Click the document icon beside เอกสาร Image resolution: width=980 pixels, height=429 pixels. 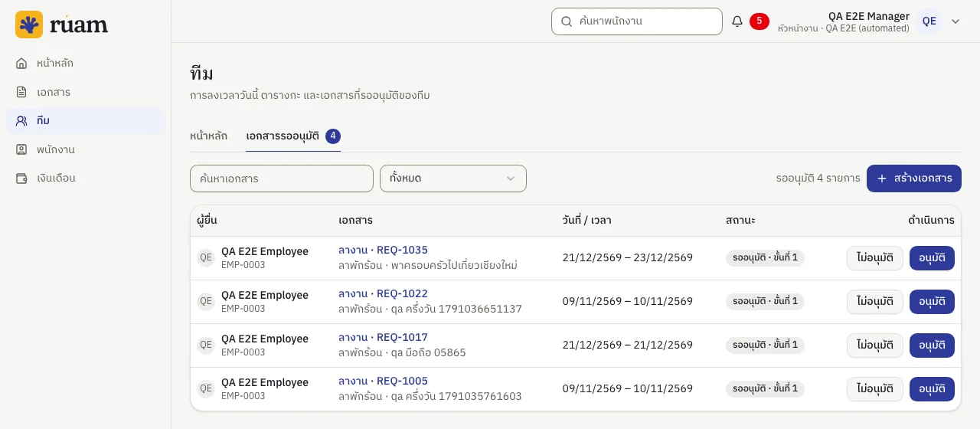pos(21,92)
